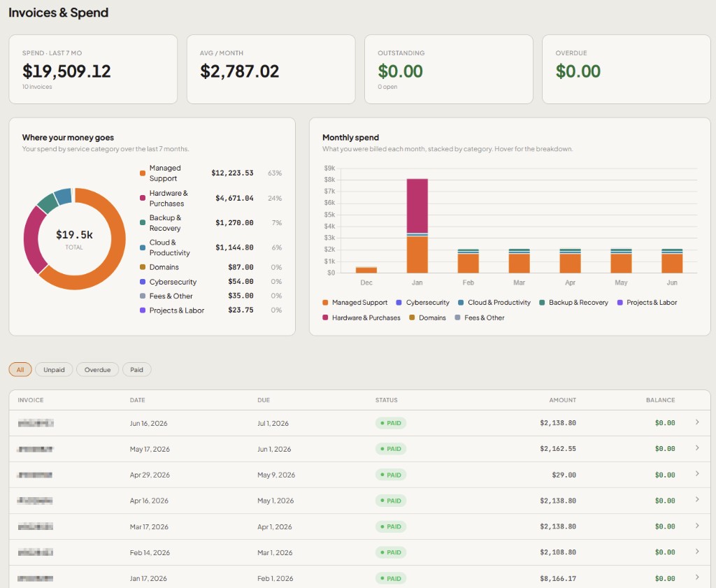Screen dimensions: 716x588
Task: Click the Fees & Other swatch in donut list
Action: click(143, 296)
